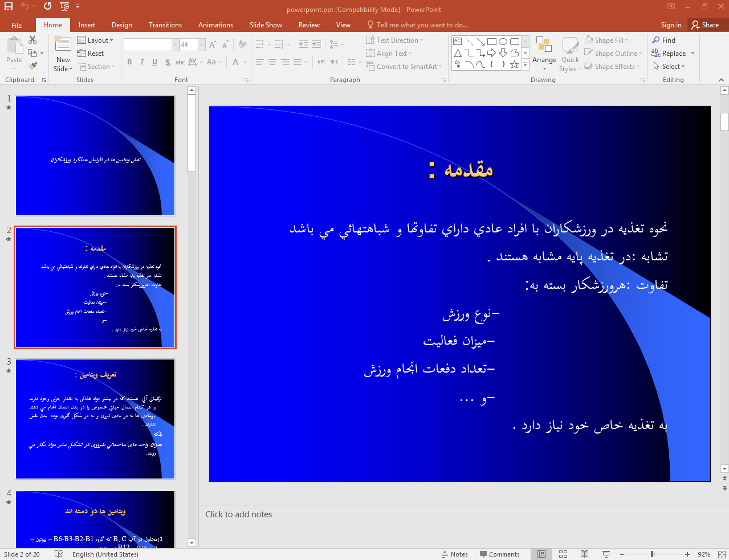Click the Find button
This screenshot has height=560, width=729.
click(x=664, y=40)
